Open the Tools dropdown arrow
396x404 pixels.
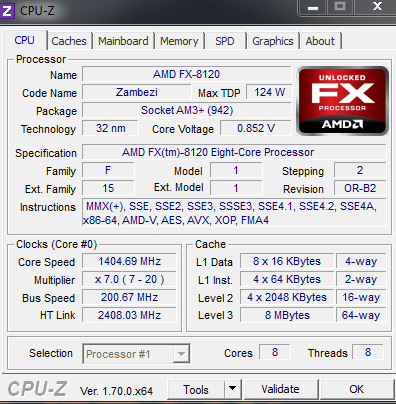[x=233, y=389]
